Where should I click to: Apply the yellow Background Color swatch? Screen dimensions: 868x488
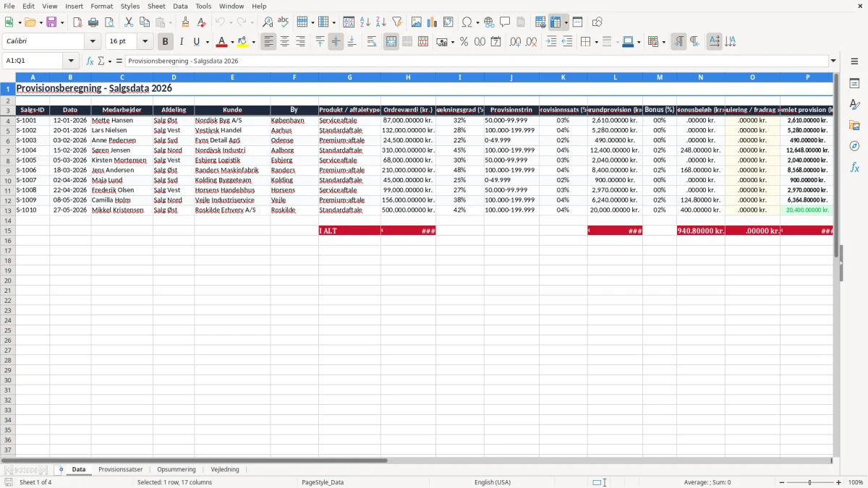(x=243, y=42)
